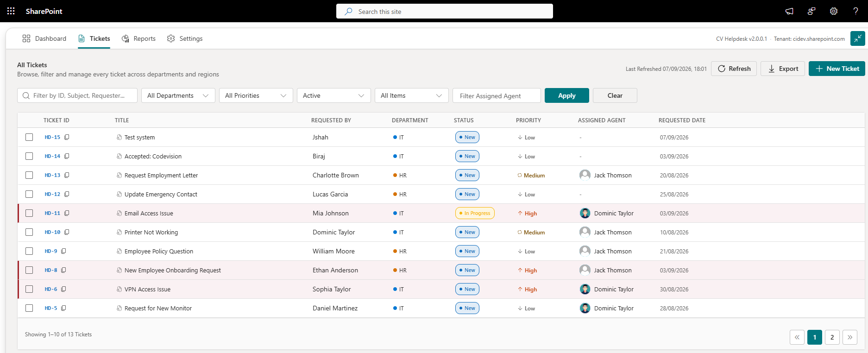Screen dimensions: 868x353
Task: Click the icon beside Email Access Issue title
Action: pos(119,213)
